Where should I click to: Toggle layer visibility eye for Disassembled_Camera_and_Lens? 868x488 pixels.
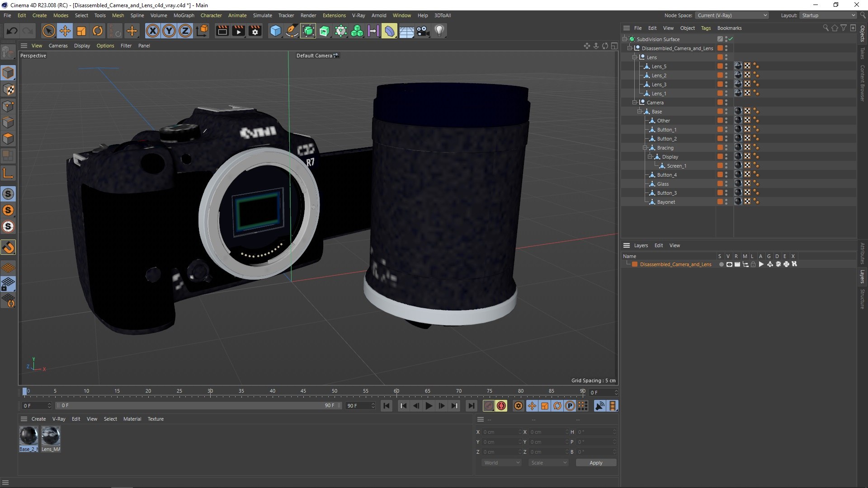[x=729, y=264]
